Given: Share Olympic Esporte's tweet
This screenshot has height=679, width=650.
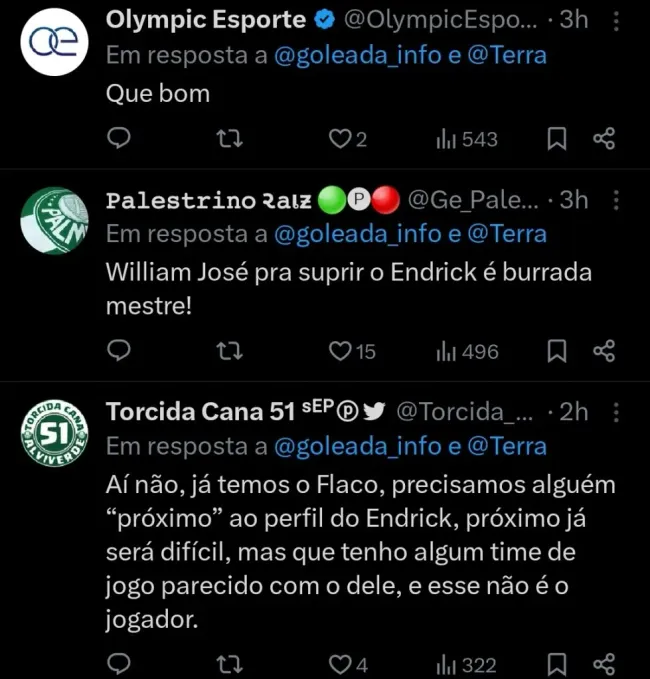Looking at the screenshot, I should (x=603, y=139).
